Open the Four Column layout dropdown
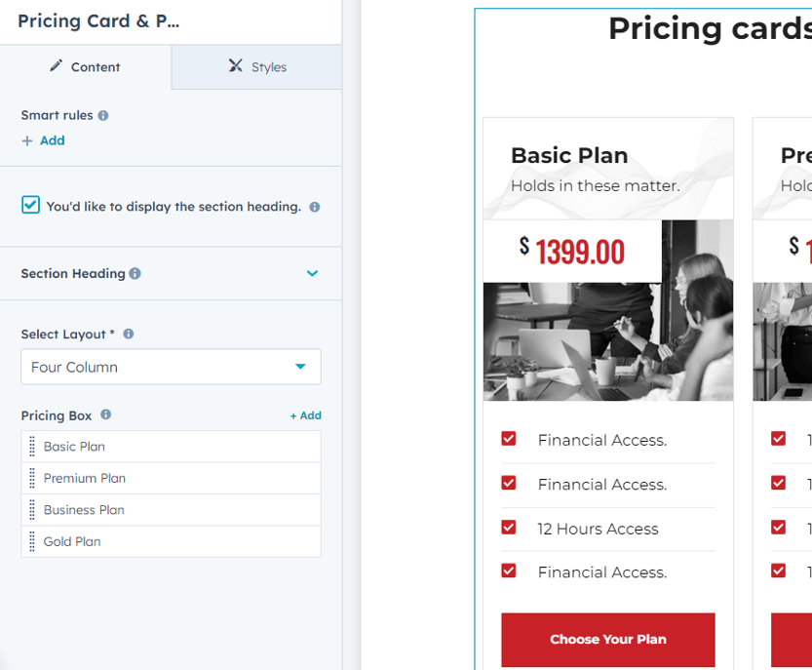This screenshot has width=812, height=670. pos(171,367)
